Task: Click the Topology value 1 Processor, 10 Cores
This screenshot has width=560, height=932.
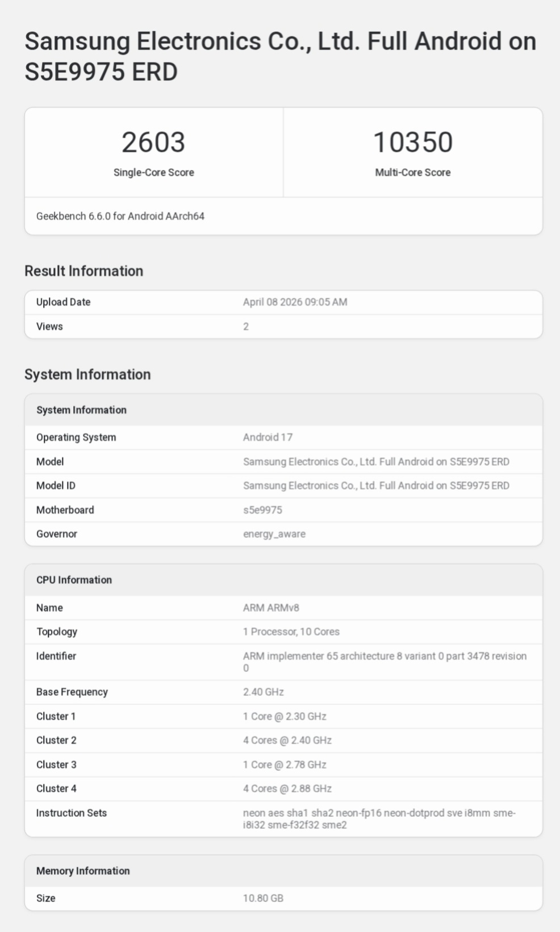Action: click(291, 632)
